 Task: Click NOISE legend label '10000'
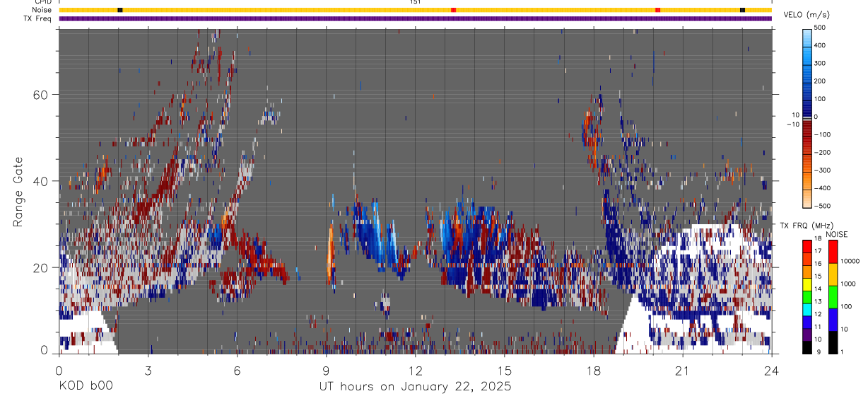point(850,261)
